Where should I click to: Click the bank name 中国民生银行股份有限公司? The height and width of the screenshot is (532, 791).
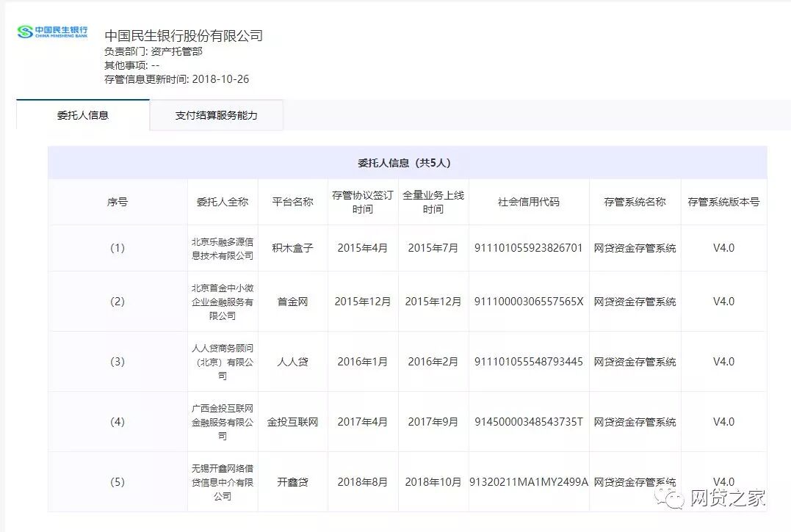(184, 36)
